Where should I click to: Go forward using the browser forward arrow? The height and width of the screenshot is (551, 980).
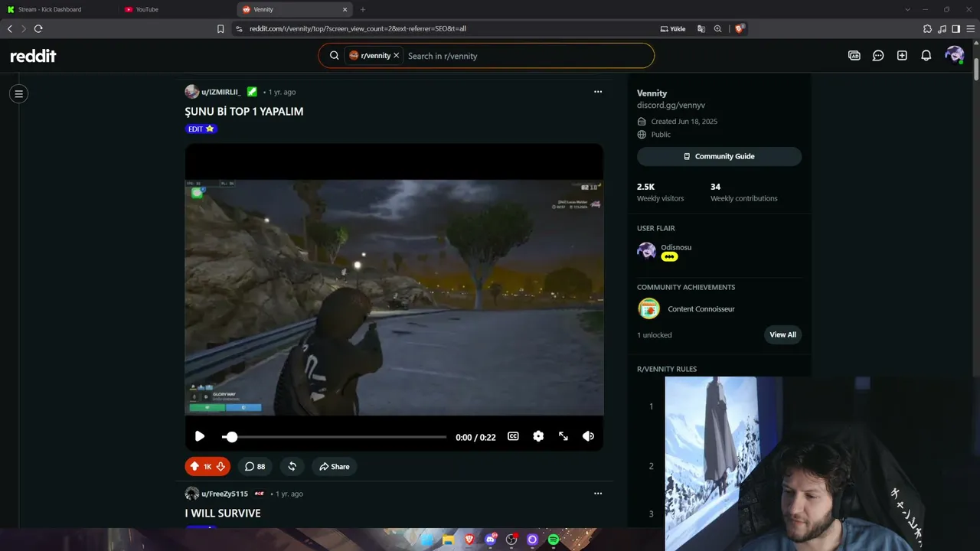tap(24, 28)
